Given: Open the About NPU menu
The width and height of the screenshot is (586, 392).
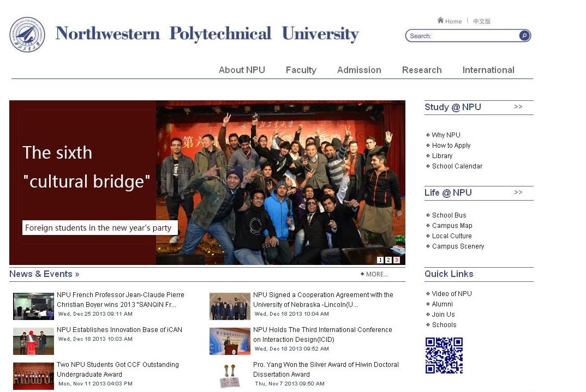Looking at the screenshot, I should 242,70.
